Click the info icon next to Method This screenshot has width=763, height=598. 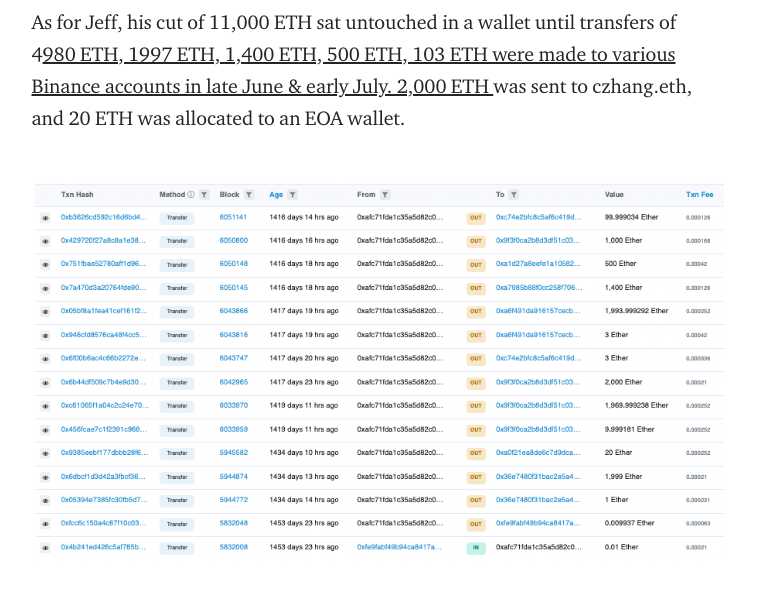click(191, 195)
